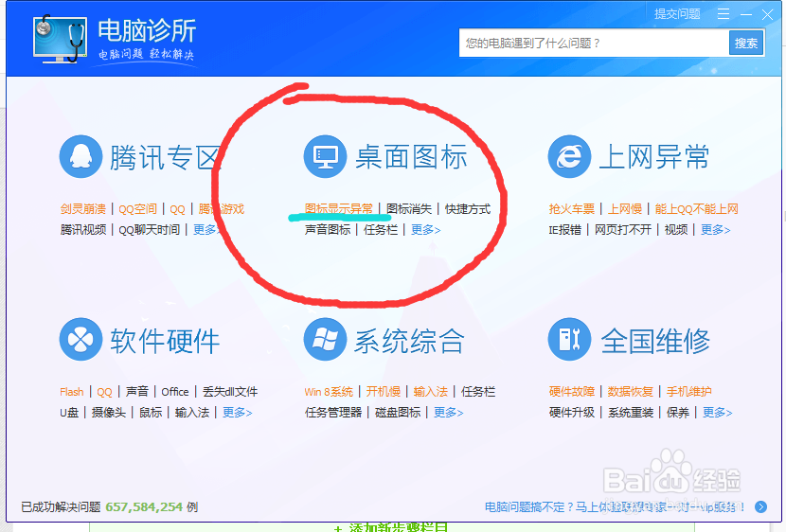Open Win 8系统 link
This screenshot has width=786, height=532.
[329, 392]
